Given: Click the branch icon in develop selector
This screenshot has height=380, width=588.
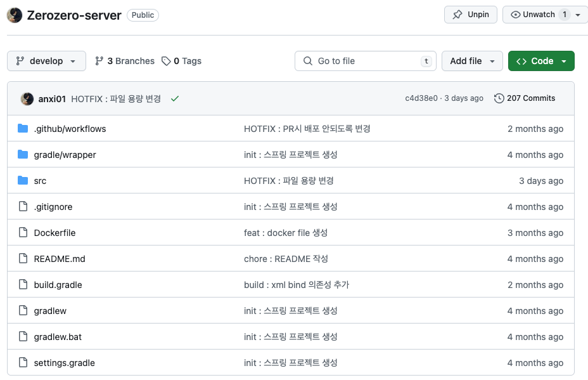Looking at the screenshot, I should pos(20,61).
